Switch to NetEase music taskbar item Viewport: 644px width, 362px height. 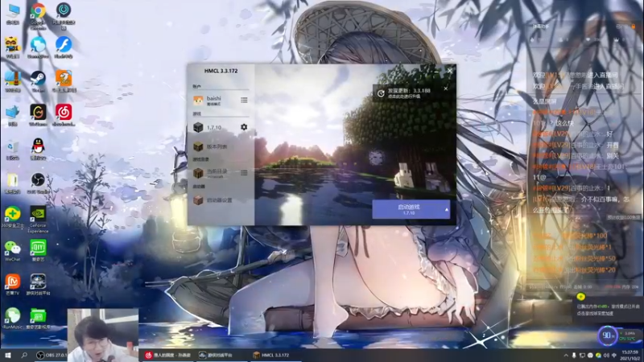pos(167,355)
